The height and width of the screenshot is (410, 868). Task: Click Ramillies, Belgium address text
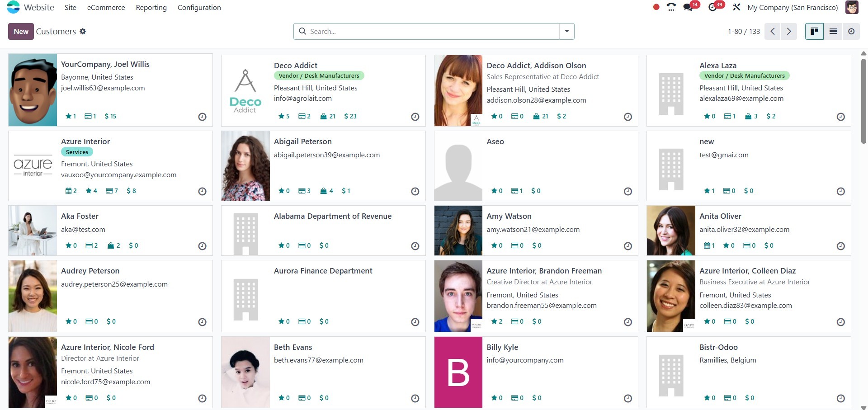[x=728, y=360]
